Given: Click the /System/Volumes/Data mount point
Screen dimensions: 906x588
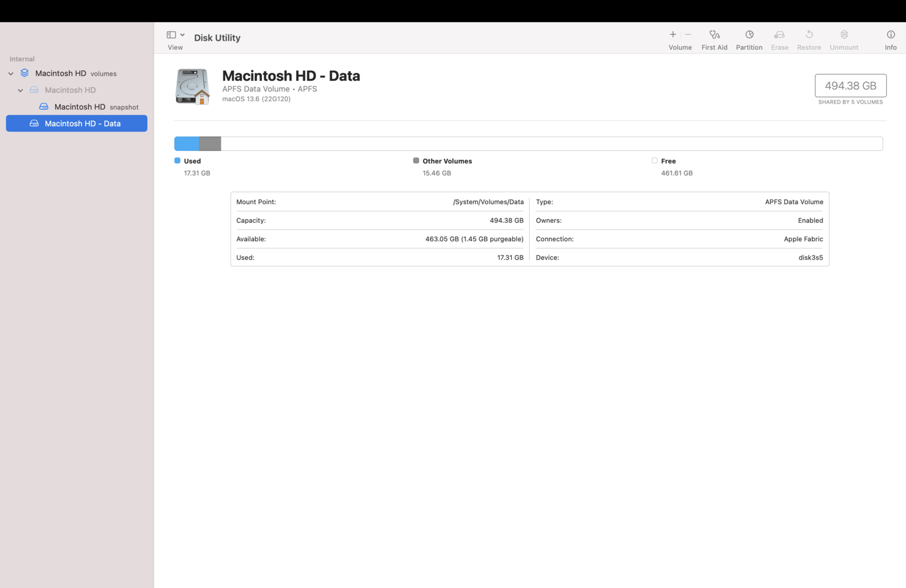Looking at the screenshot, I should tap(488, 202).
